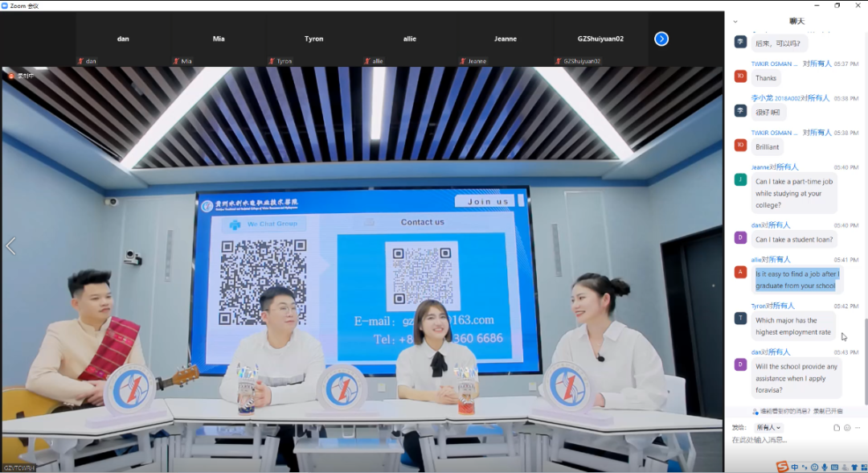Click the 'Thanks' chat message
The height and width of the screenshot is (473, 868).
pos(766,78)
